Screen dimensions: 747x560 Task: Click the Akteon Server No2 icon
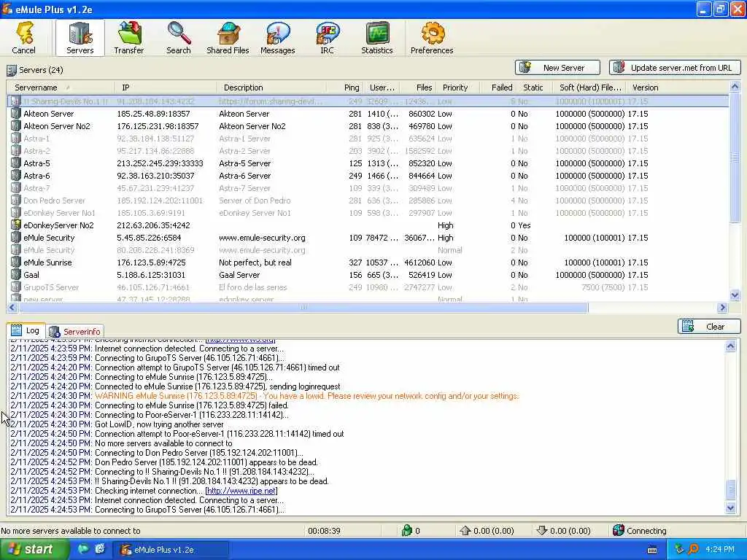click(x=16, y=126)
